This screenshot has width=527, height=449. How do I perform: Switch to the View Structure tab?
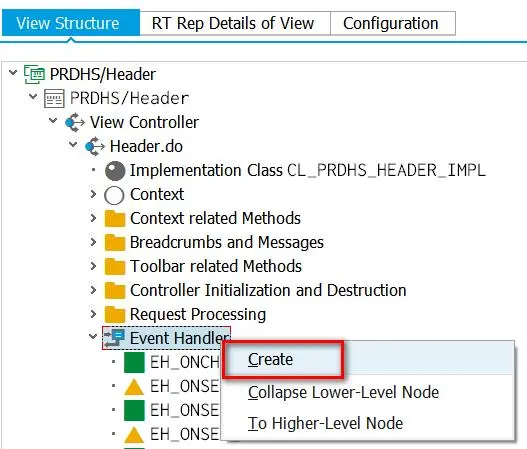pyautogui.click(x=71, y=23)
